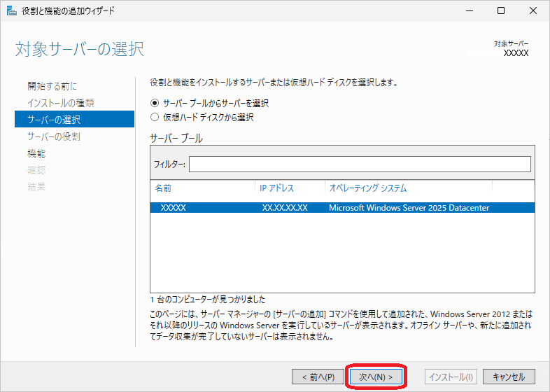This screenshot has width=550, height=392.
Task: Jump to 機能 step in sidebar
Action: [36, 153]
